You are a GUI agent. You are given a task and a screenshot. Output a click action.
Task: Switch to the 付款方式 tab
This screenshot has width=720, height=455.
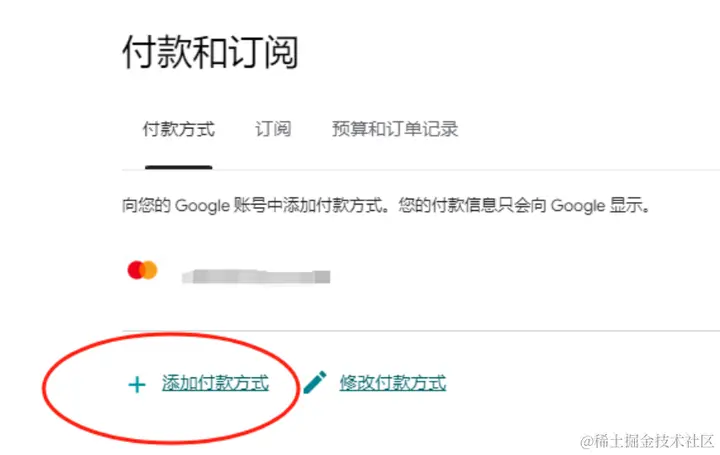tap(179, 129)
